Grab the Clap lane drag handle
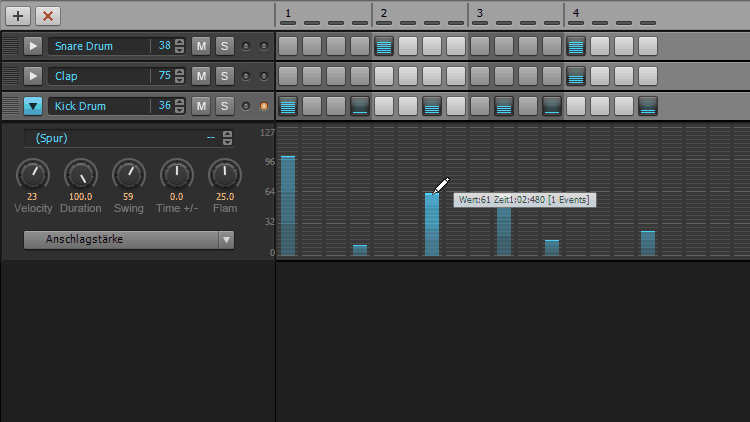Image resolution: width=750 pixels, height=422 pixels. point(10,76)
